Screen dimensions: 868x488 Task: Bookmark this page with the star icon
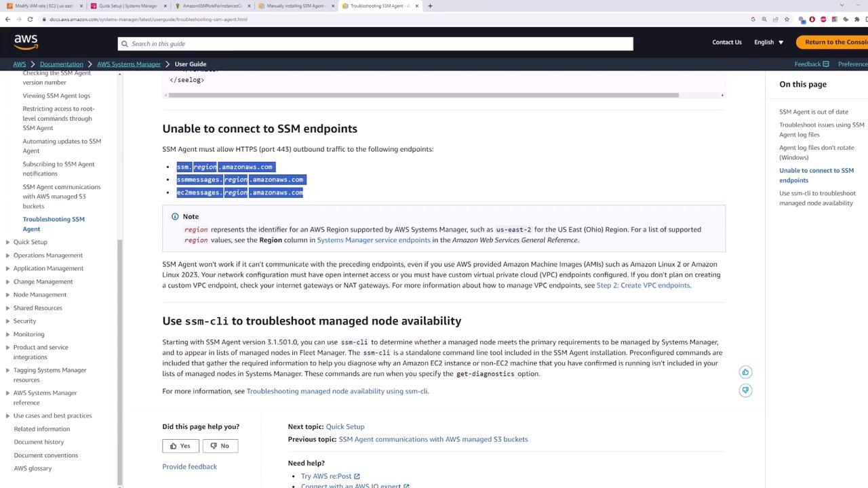[787, 19]
